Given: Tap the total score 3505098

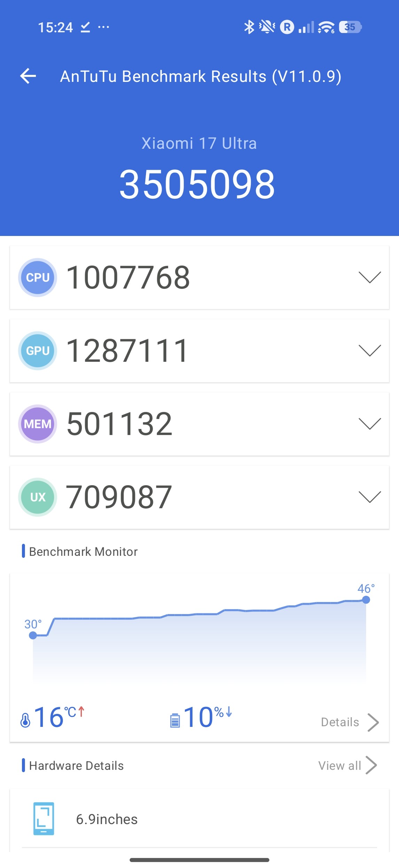Looking at the screenshot, I should click(x=197, y=184).
